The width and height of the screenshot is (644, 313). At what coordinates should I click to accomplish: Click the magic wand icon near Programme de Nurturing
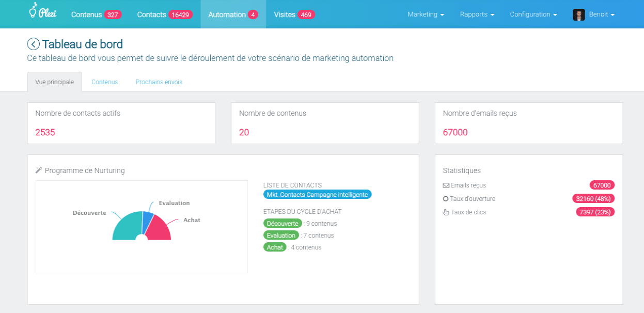pos(39,170)
